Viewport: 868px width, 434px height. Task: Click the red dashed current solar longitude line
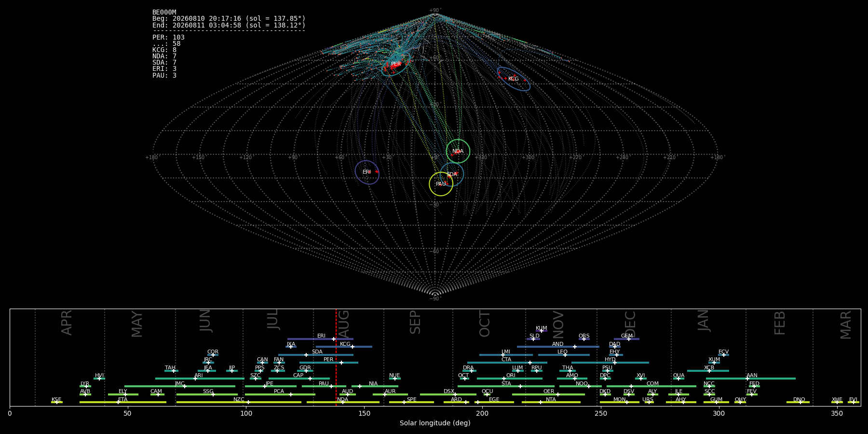[336, 357]
